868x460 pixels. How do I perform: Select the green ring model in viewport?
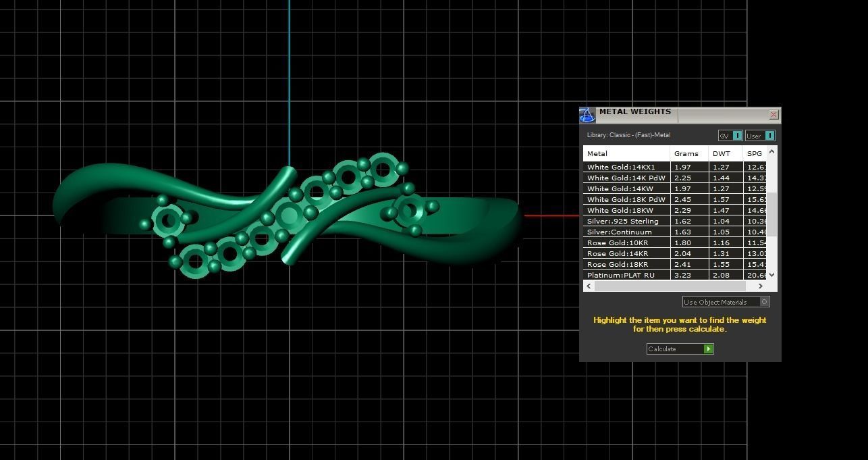(287, 216)
